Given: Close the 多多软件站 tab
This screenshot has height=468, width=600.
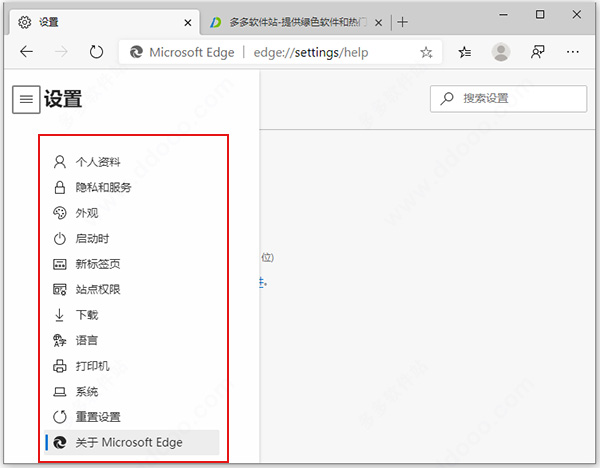Looking at the screenshot, I should (378, 23).
